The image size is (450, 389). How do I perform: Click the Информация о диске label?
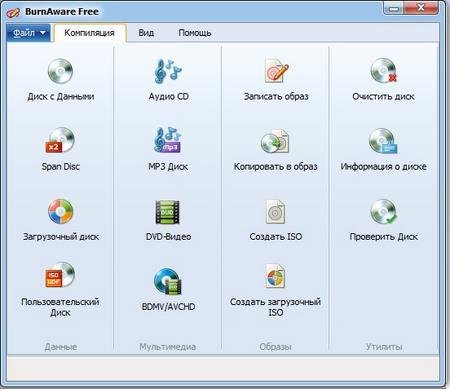384,166
